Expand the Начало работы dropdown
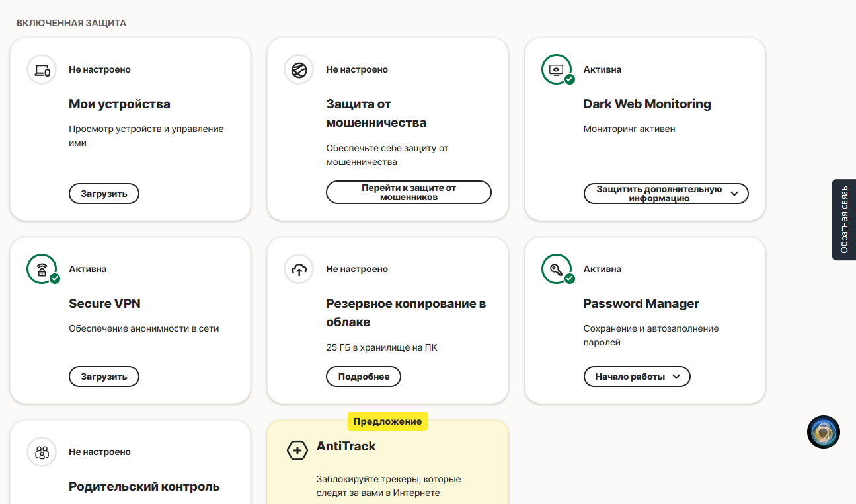Viewport: 856px width, 504px height. [x=637, y=377]
